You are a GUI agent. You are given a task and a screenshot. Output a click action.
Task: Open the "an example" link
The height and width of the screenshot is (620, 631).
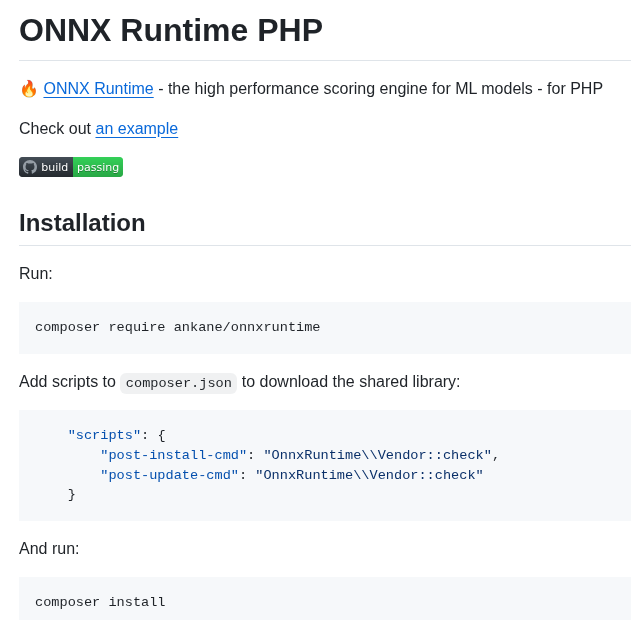click(136, 129)
